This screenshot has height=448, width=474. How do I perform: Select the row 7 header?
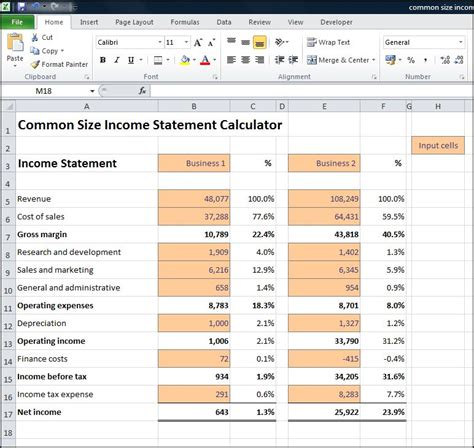[x=8, y=235]
